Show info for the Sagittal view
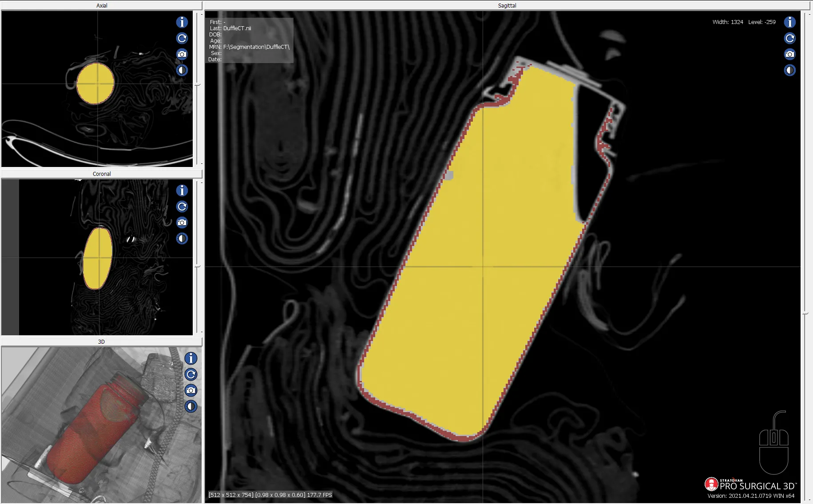The image size is (813, 504). pyautogui.click(x=789, y=22)
